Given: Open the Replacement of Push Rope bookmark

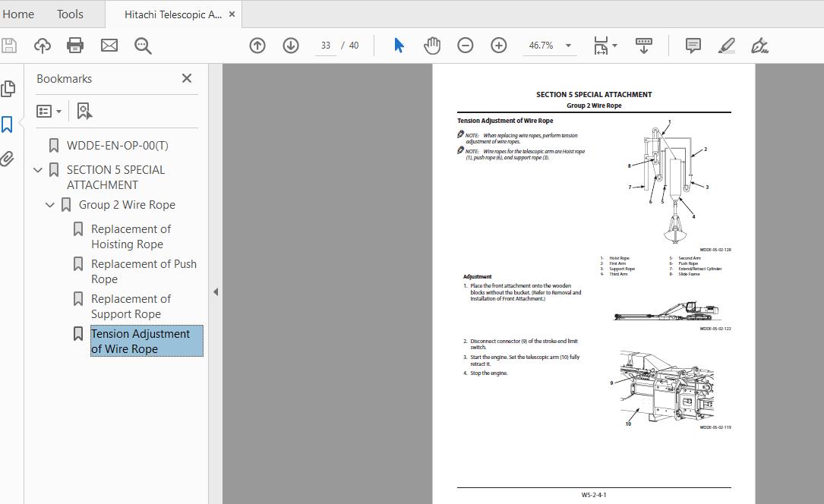Looking at the screenshot, I should point(144,272).
